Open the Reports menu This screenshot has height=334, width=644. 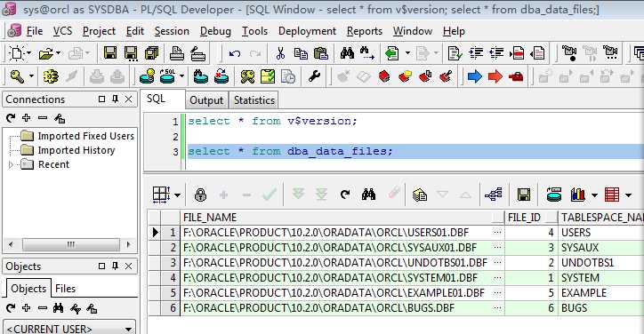tap(365, 31)
